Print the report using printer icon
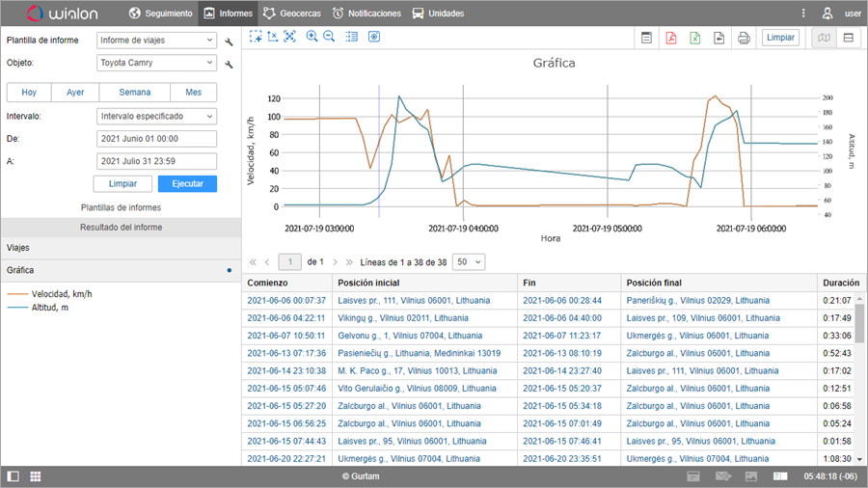The image size is (868, 488). click(744, 39)
